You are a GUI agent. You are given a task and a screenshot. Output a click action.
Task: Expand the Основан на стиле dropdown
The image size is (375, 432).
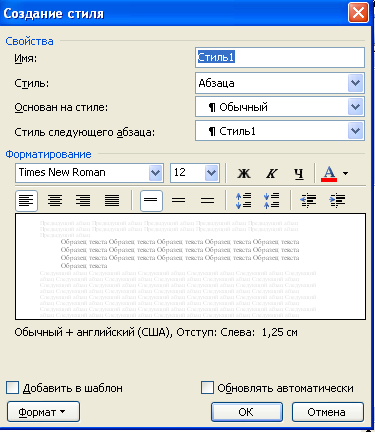(x=355, y=107)
